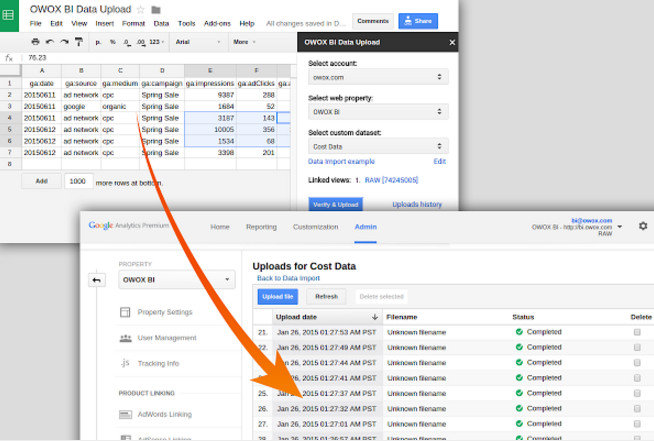Click the Property Settings icon

(x=125, y=312)
